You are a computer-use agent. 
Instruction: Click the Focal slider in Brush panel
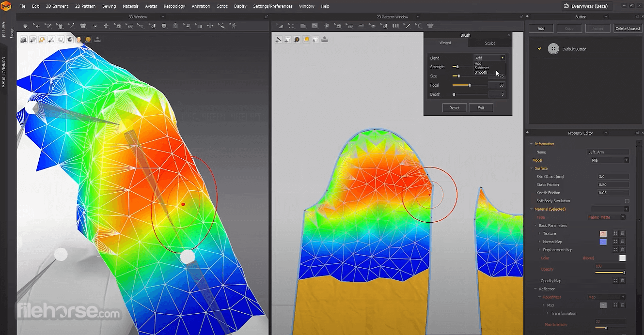coord(470,85)
